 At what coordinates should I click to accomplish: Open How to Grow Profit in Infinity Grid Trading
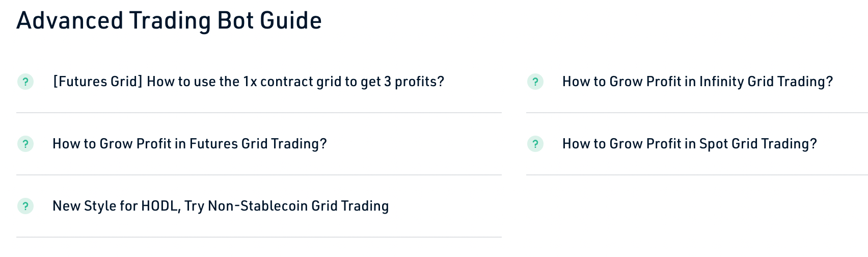[x=697, y=82]
